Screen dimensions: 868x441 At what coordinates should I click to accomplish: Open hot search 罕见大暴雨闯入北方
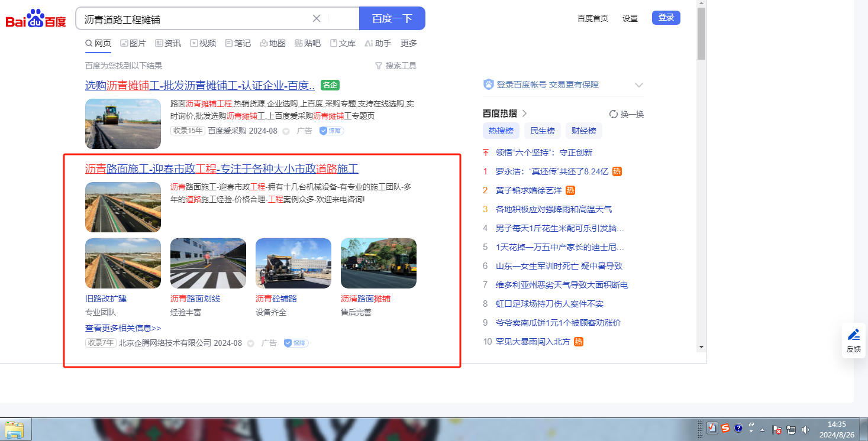coord(533,342)
